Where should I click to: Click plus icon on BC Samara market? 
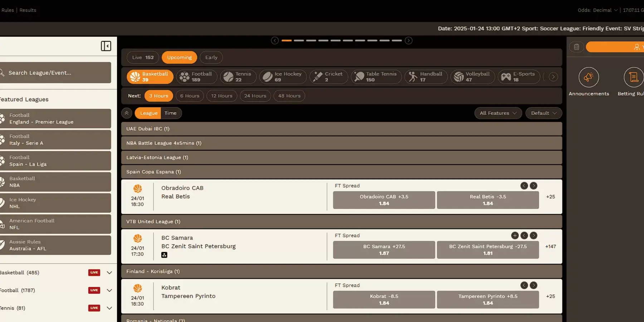pyautogui.click(x=515, y=235)
